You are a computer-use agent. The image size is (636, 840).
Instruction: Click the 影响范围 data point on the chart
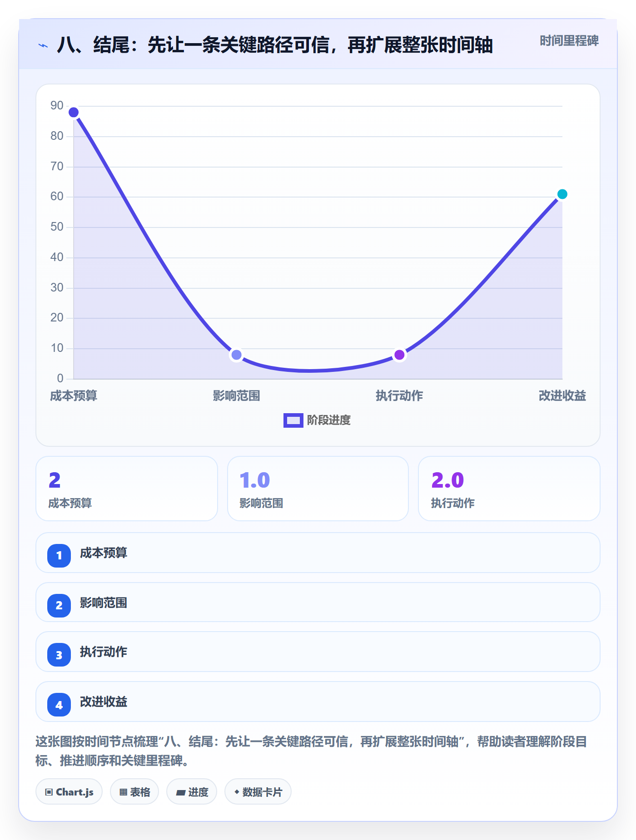[x=236, y=355]
